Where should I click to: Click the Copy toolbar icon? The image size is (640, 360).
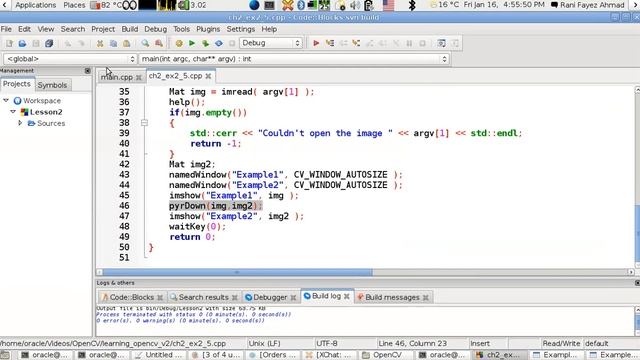tap(113, 43)
